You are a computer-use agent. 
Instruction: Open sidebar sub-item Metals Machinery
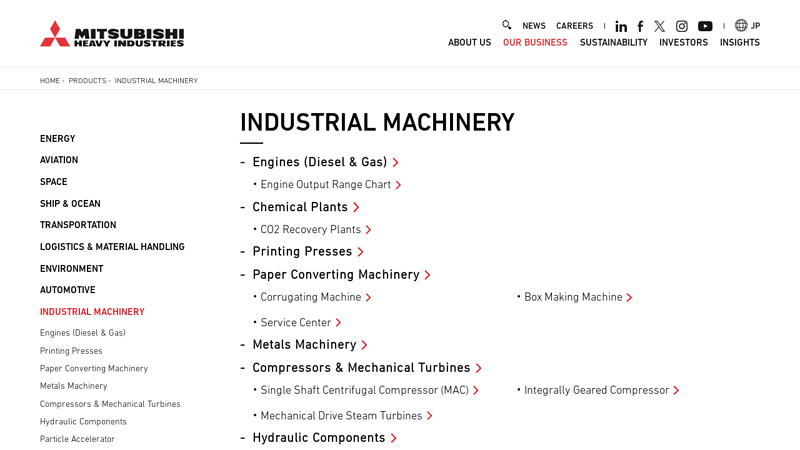pyautogui.click(x=73, y=386)
